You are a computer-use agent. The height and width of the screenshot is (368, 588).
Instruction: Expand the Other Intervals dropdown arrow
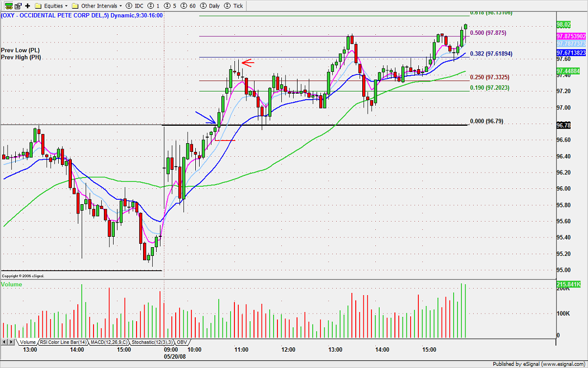click(x=120, y=6)
